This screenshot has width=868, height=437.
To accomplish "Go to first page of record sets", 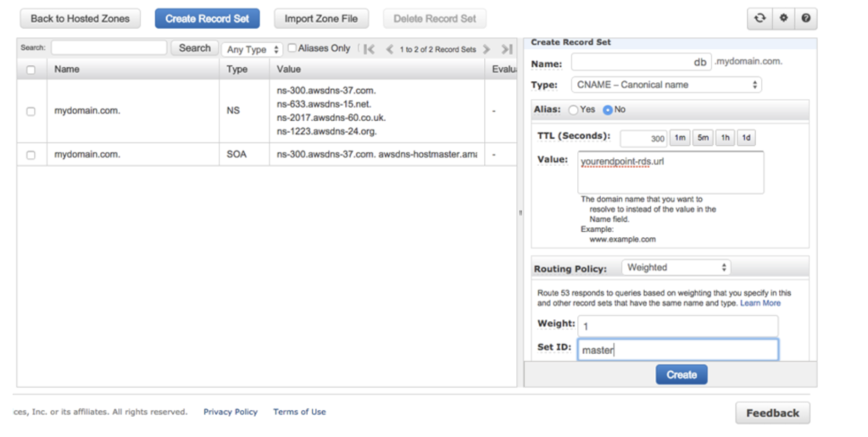I will (x=370, y=49).
